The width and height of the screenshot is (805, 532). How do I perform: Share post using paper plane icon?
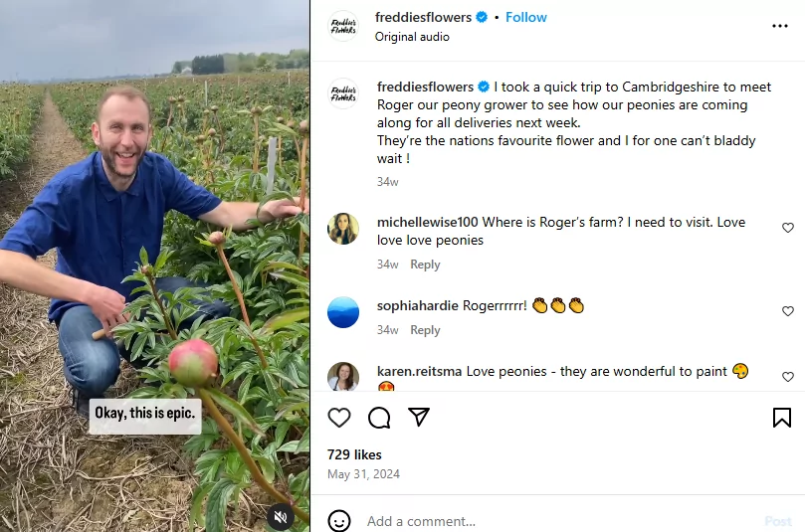(x=419, y=418)
